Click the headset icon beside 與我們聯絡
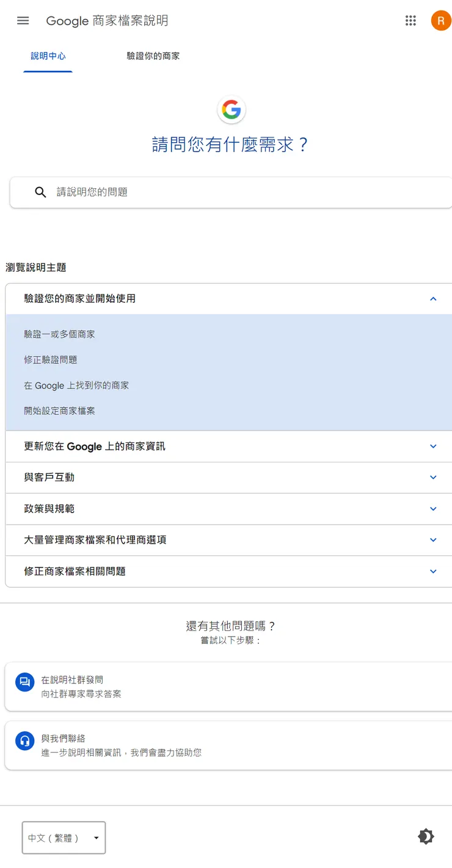The height and width of the screenshot is (868, 452). 24,740
